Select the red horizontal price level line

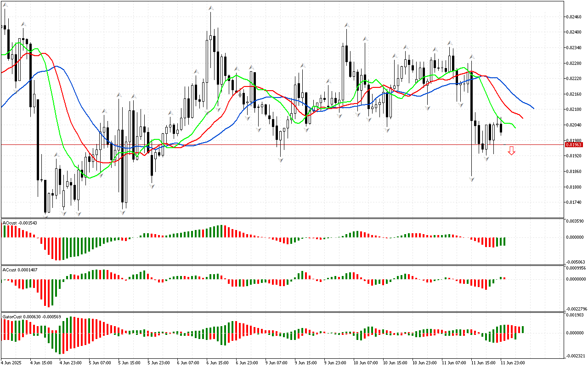(276, 144)
